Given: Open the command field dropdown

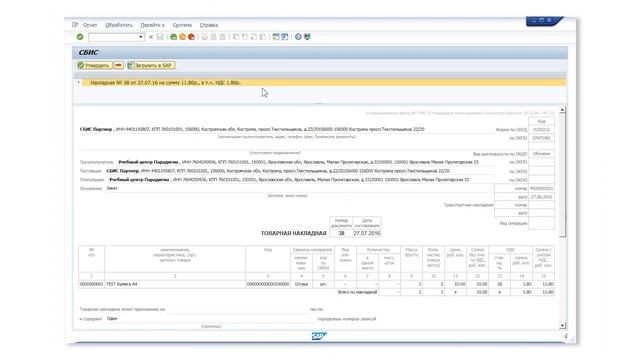Looking at the screenshot, I should (141, 37).
